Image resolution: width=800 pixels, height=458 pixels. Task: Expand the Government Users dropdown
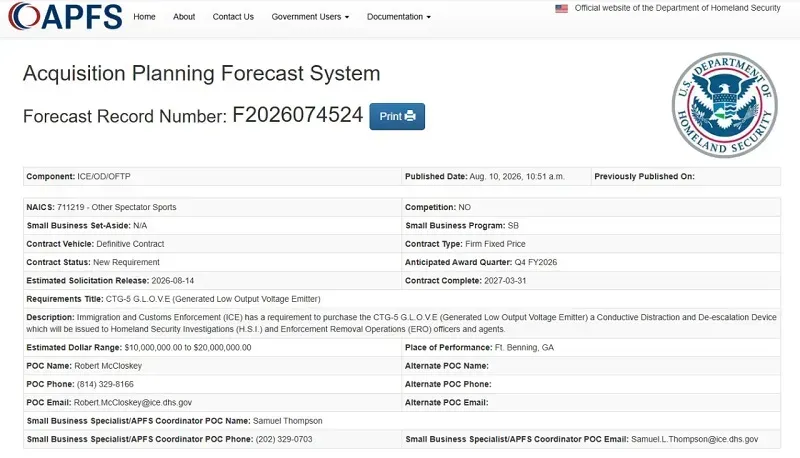310,17
